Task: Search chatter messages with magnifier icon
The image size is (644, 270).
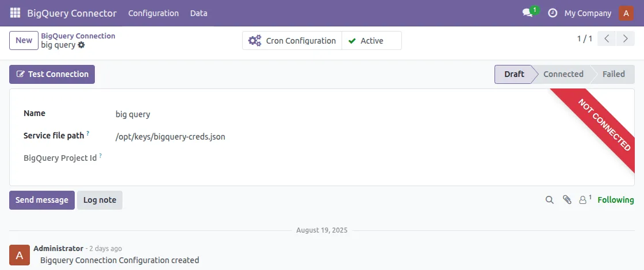Action: (x=550, y=200)
